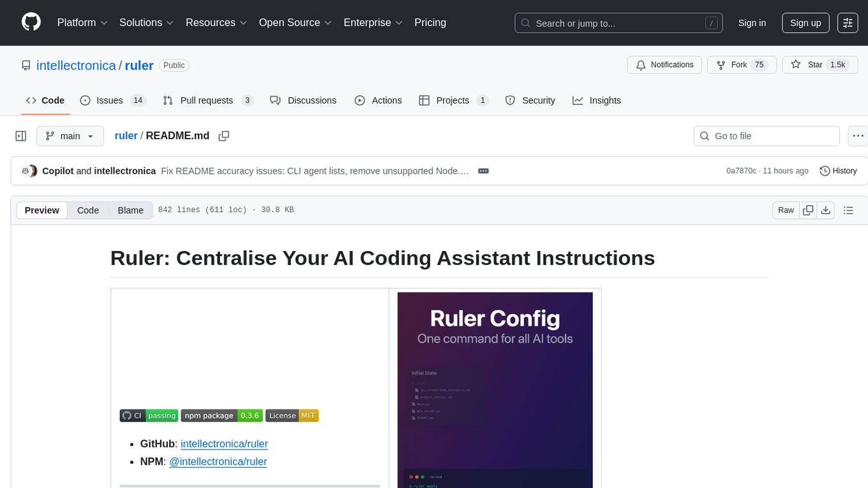Select the Code view
This screenshot has height=488, width=868.
(x=88, y=210)
